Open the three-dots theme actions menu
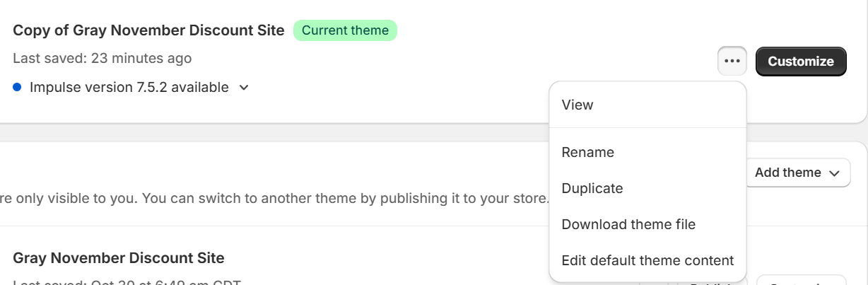 732,62
